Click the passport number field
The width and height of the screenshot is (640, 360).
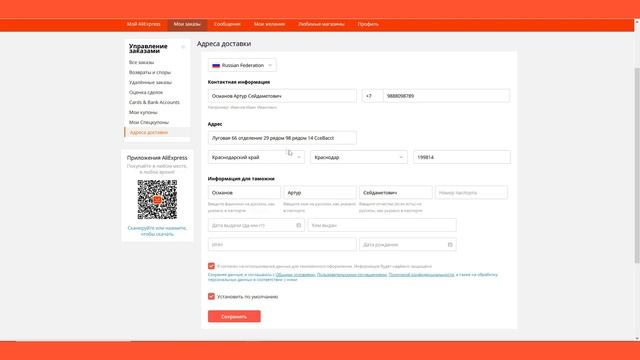pyautogui.click(x=471, y=193)
